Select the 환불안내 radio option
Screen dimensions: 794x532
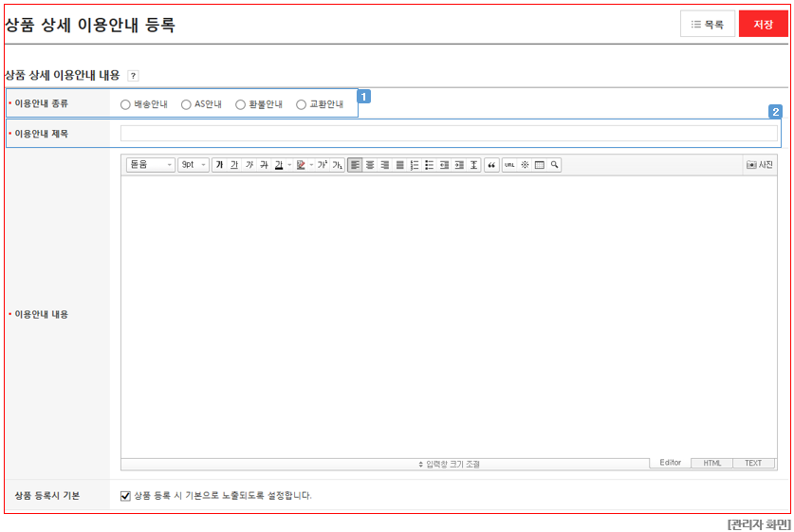click(240, 104)
